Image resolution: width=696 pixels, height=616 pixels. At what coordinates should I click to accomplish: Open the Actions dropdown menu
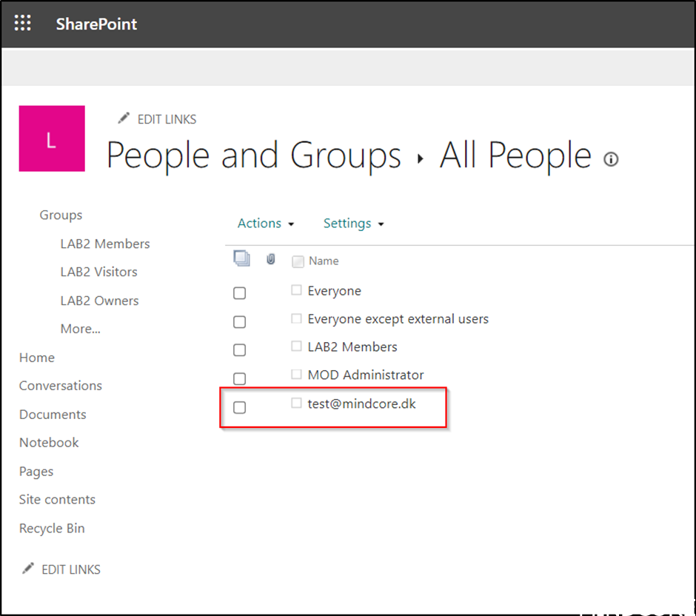265,224
